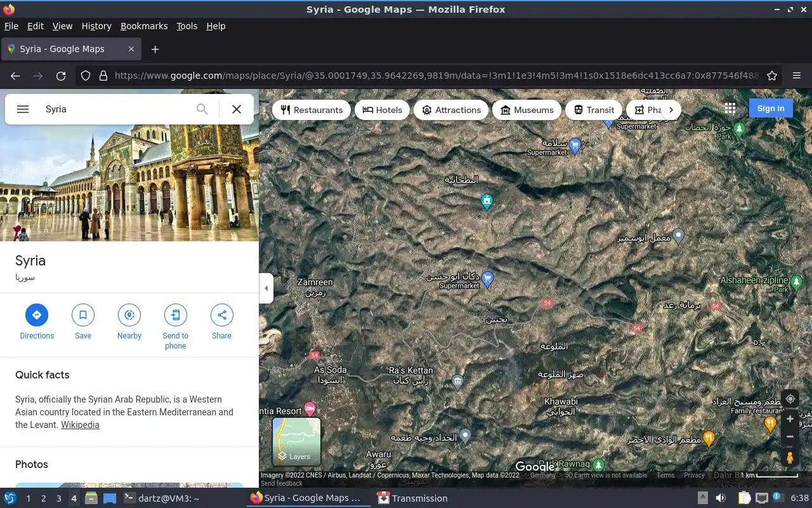The image size is (812, 508).
Task: Click the Zamreen place label
Action: (x=315, y=288)
